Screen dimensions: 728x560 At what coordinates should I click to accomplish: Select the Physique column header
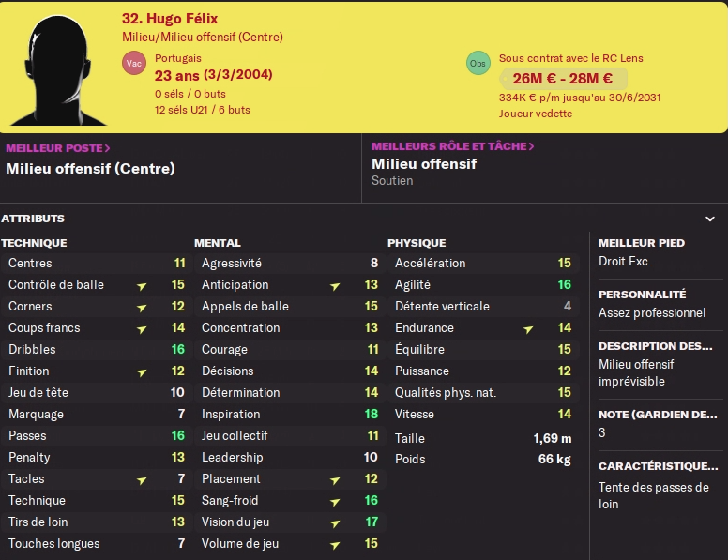click(417, 243)
